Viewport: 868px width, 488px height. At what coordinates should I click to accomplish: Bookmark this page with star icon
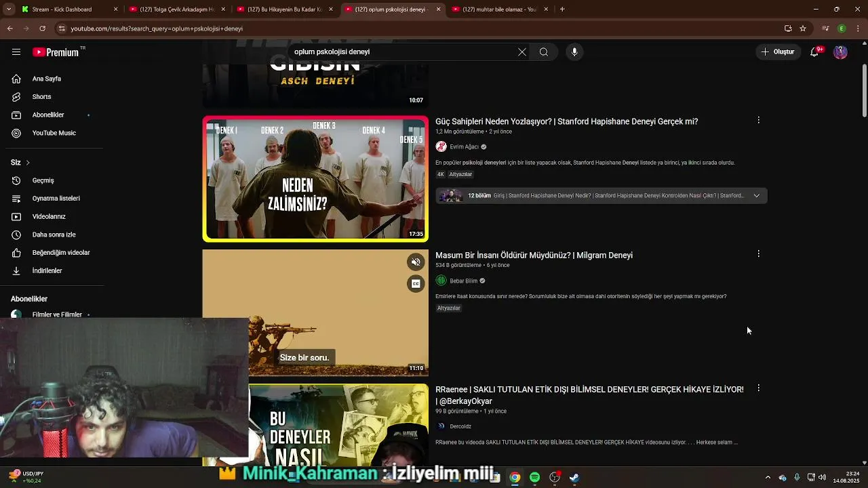coord(803,28)
